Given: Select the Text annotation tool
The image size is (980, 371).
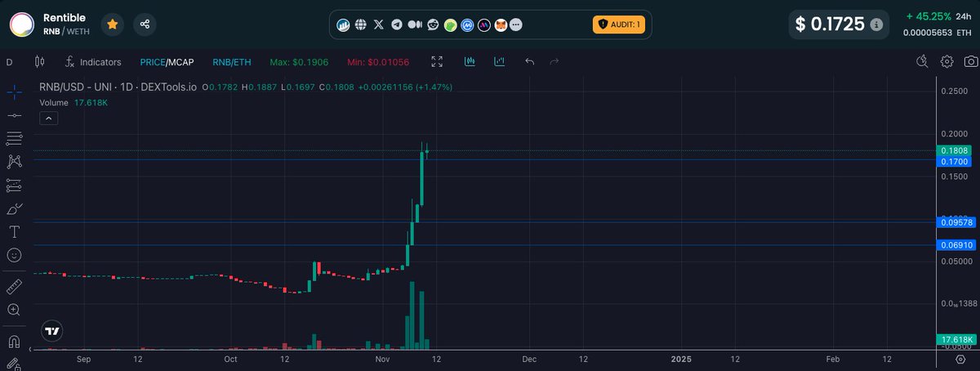Looking at the screenshot, I should pos(14,232).
